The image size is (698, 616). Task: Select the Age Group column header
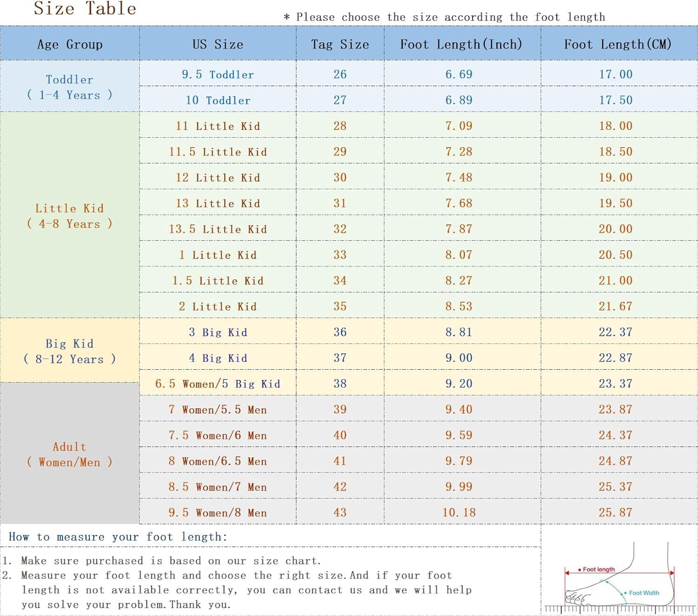pyautogui.click(x=70, y=44)
